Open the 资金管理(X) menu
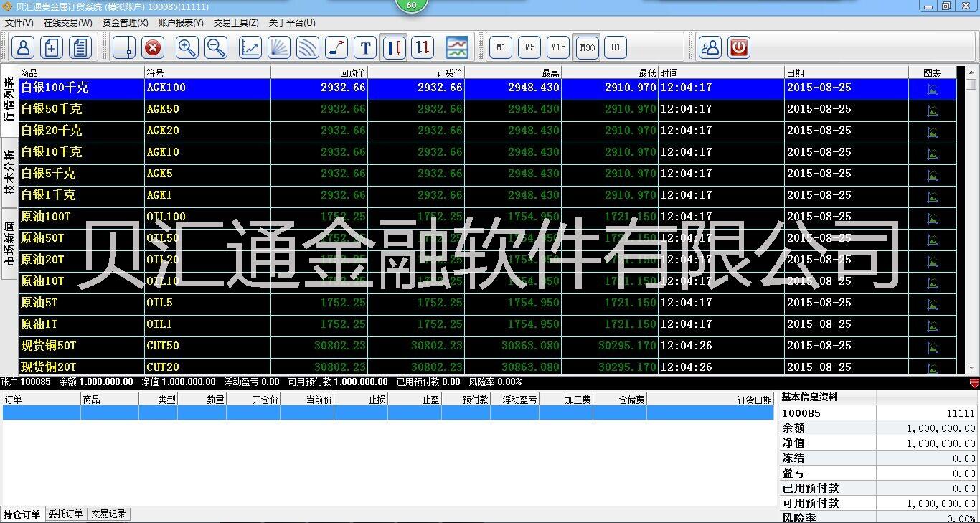This screenshot has width=980, height=523. pos(125,23)
